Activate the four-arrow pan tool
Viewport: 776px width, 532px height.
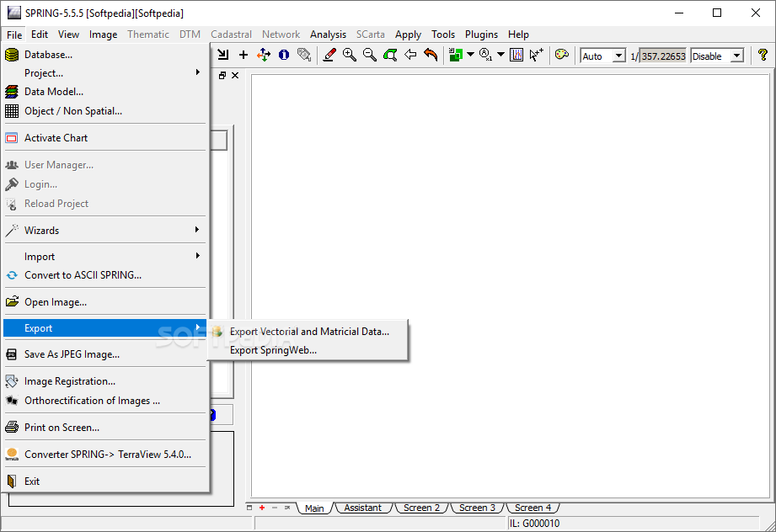[263, 55]
